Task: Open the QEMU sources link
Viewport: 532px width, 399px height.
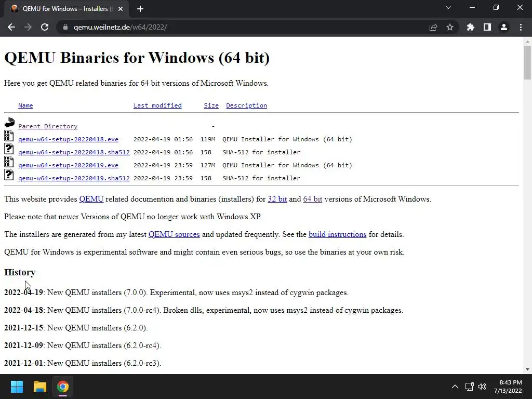Action: tap(174, 234)
